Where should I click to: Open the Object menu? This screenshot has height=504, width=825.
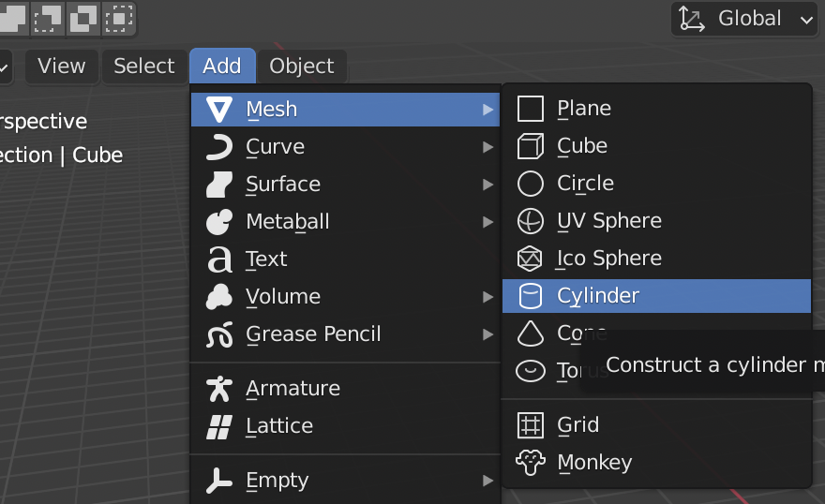tap(302, 67)
